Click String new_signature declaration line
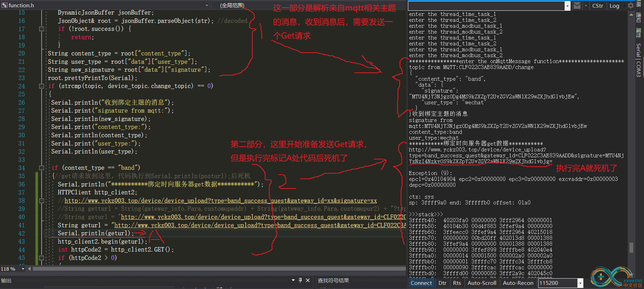Viewport: 644px width, 289px height. pos(129,70)
